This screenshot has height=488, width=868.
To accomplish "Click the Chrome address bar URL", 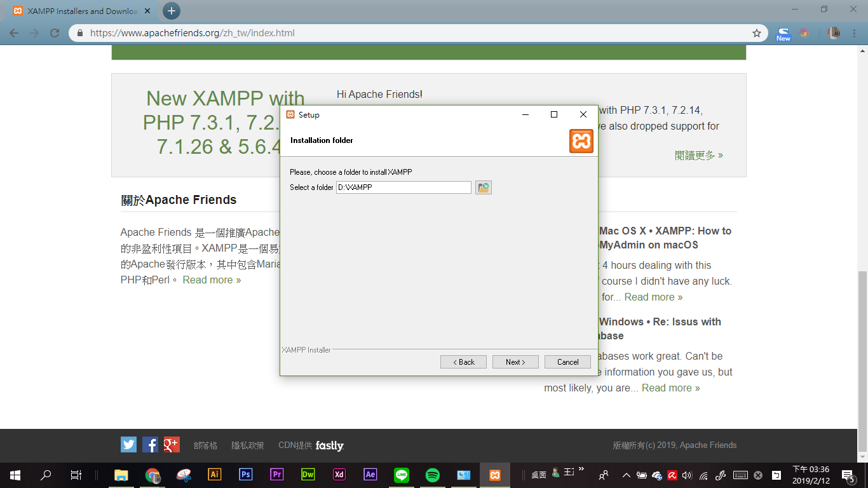I will click(193, 33).
